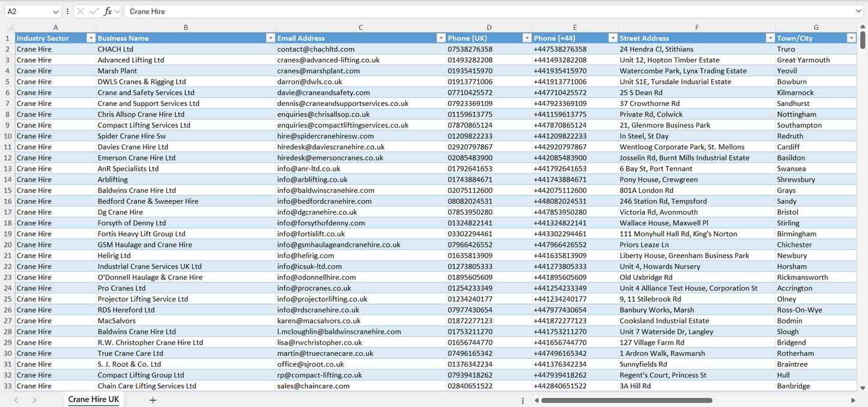This screenshot has height=407, width=868.
Task: Select cell Priors Leaze Ln
Action: [697, 245]
